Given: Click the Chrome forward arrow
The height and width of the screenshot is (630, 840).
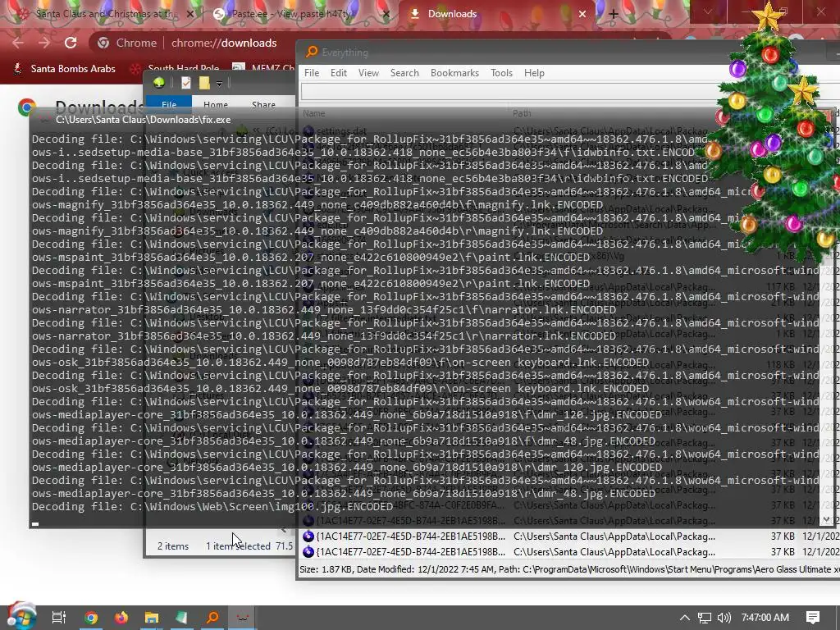Looking at the screenshot, I should (x=44, y=43).
